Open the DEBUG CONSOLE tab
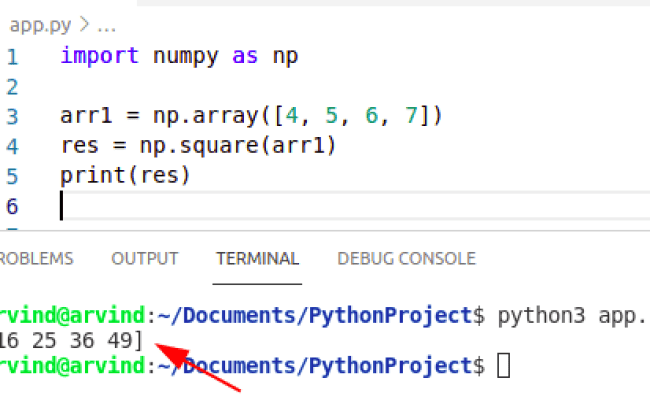Image resolution: width=650 pixels, height=400 pixels. (406, 259)
